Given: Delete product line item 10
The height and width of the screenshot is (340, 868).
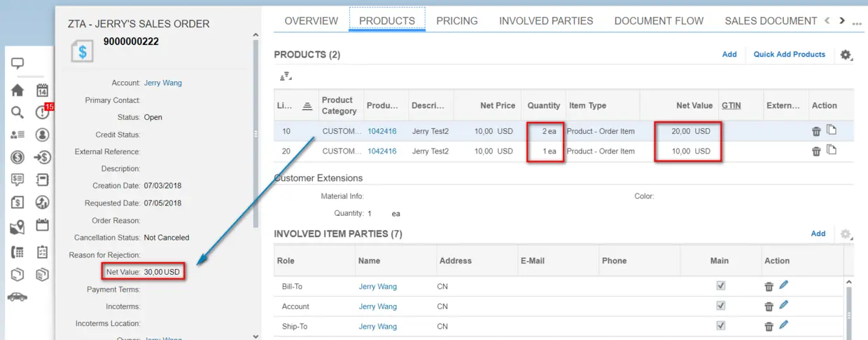Looking at the screenshot, I should pyautogui.click(x=816, y=131).
